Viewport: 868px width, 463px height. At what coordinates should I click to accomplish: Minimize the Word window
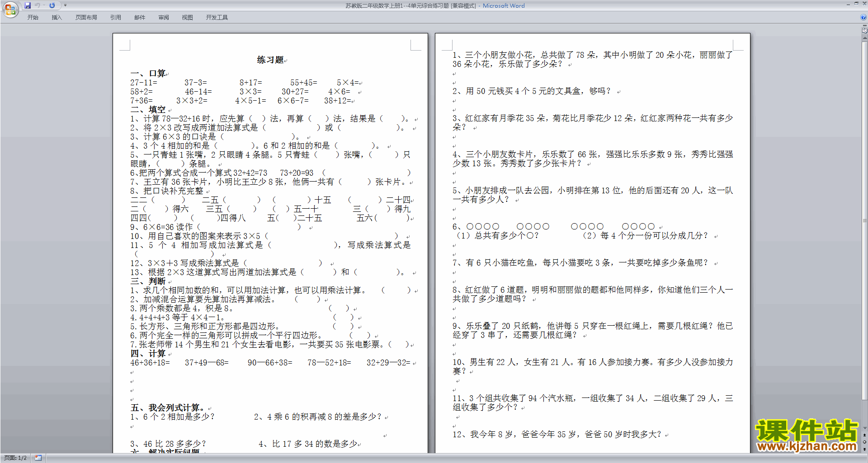click(848, 4)
